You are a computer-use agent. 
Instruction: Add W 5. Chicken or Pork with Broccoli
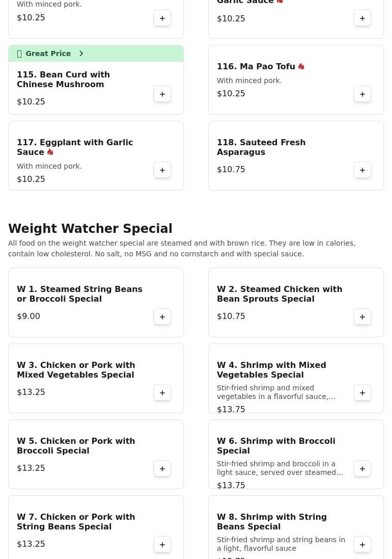pos(162,468)
